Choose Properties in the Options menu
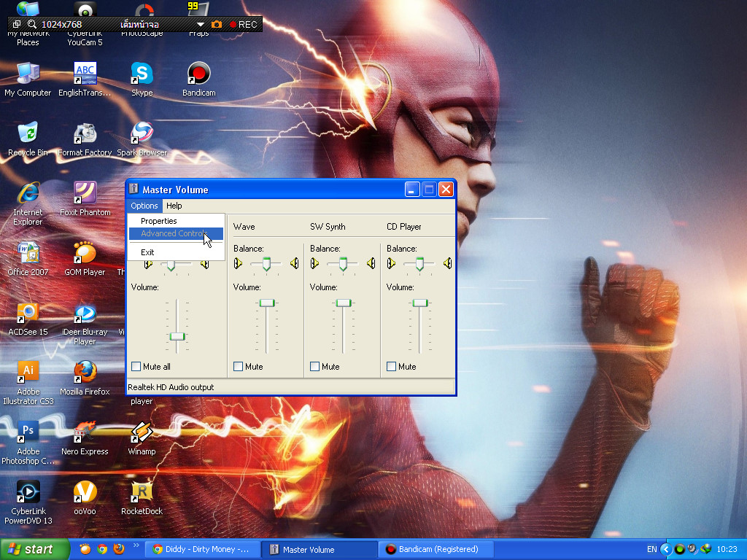Image resolution: width=747 pixels, height=560 pixels. tap(159, 221)
